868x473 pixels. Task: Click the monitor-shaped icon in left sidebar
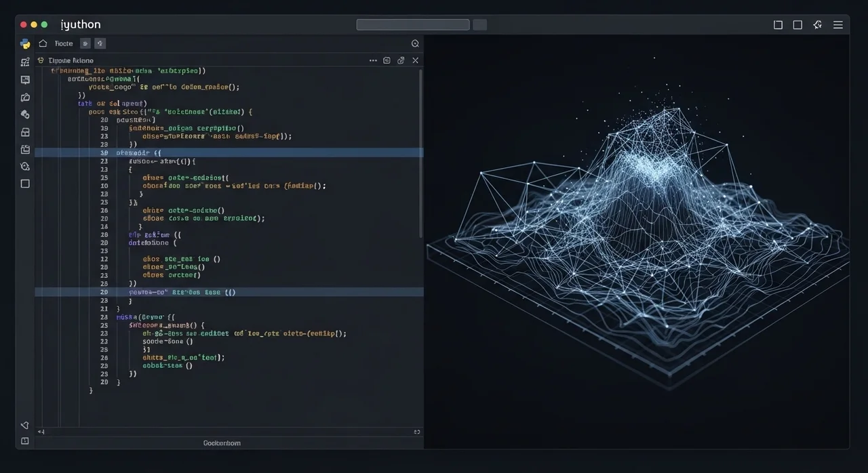25,79
